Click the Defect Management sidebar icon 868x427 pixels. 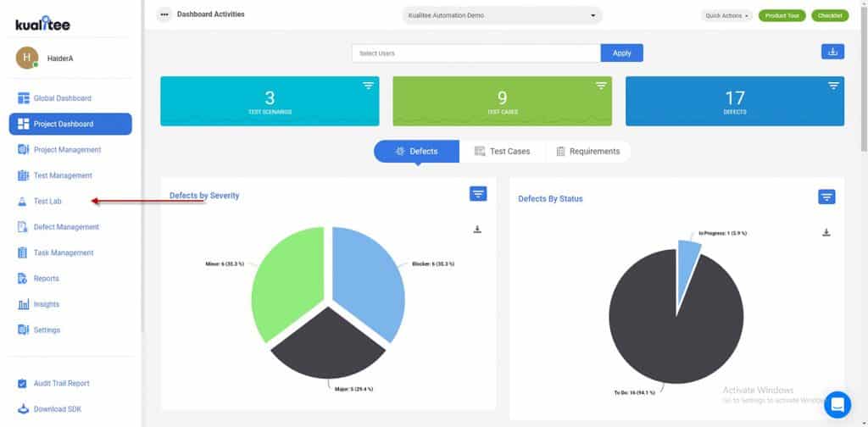click(23, 227)
